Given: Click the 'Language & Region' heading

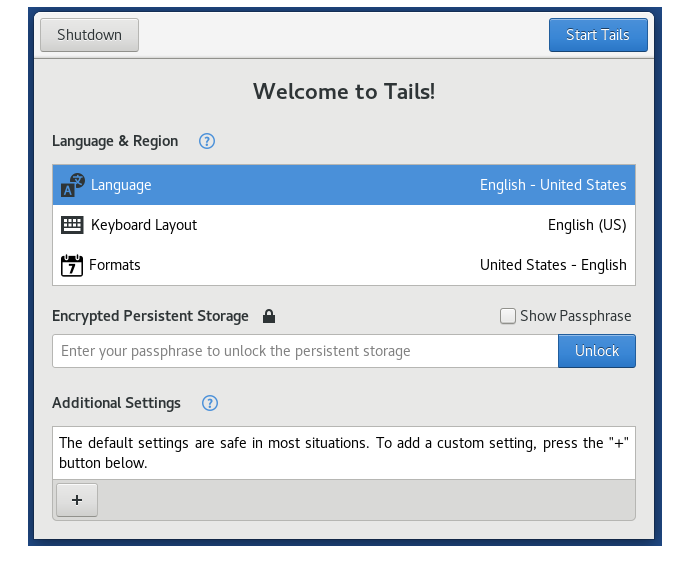Looking at the screenshot, I should (x=115, y=142).
